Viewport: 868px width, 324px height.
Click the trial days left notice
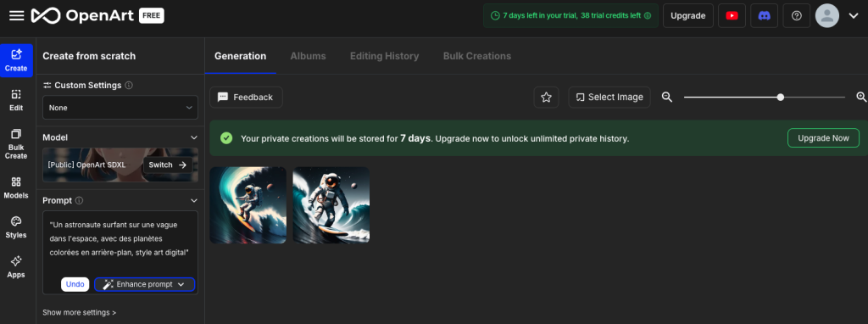570,15
